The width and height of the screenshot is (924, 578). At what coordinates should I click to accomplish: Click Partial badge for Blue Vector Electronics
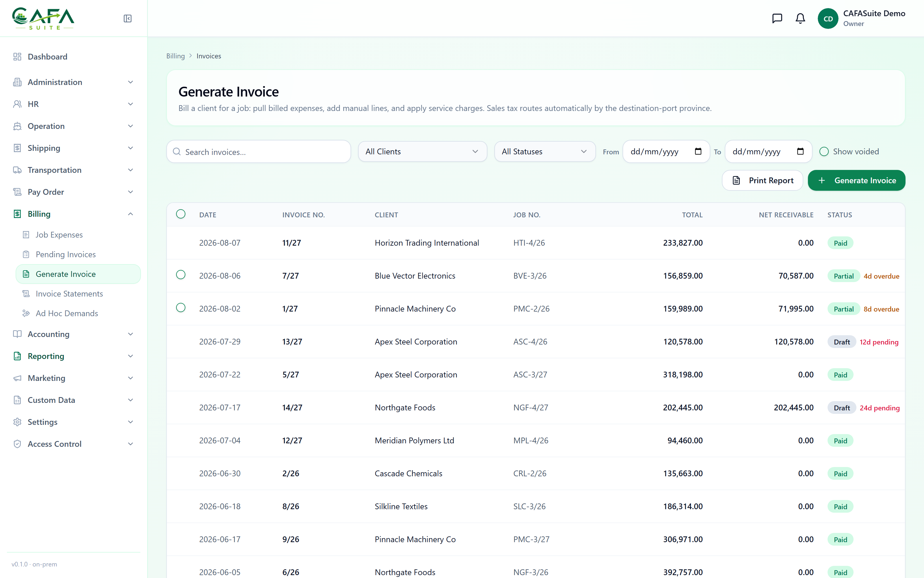pyautogui.click(x=843, y=276)
